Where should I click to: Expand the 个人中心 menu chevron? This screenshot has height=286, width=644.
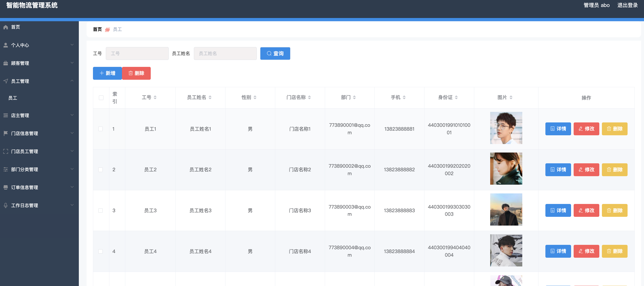(72, 45)
